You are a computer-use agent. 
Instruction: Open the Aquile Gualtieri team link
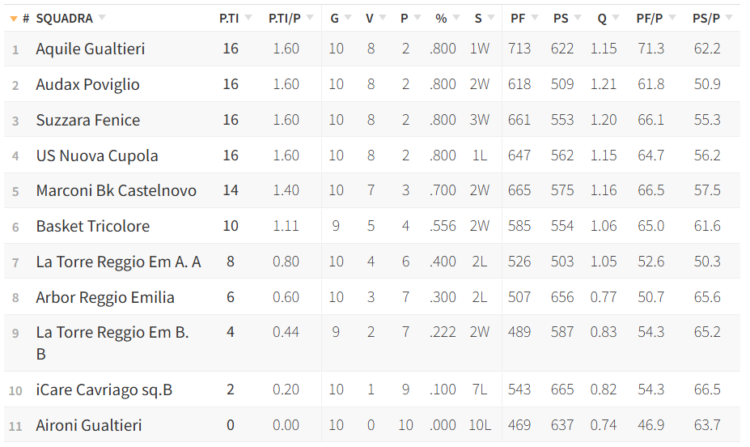click(90, 49)
